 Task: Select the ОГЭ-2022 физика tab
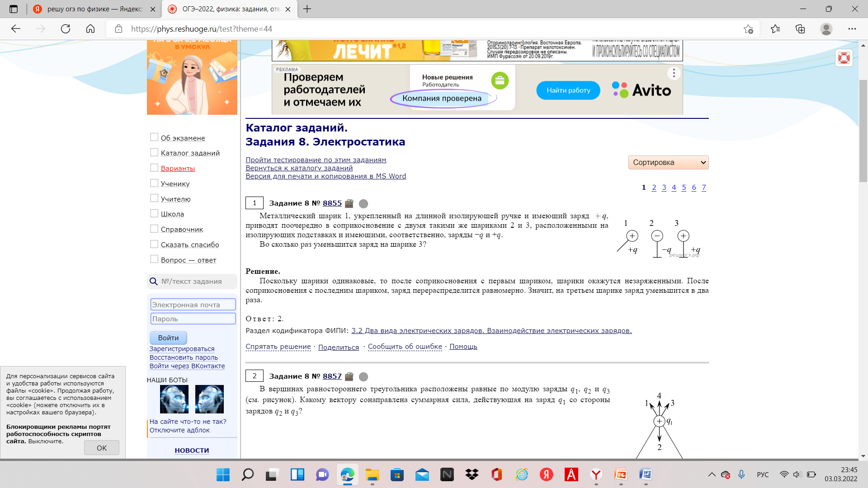click(231, 9)
